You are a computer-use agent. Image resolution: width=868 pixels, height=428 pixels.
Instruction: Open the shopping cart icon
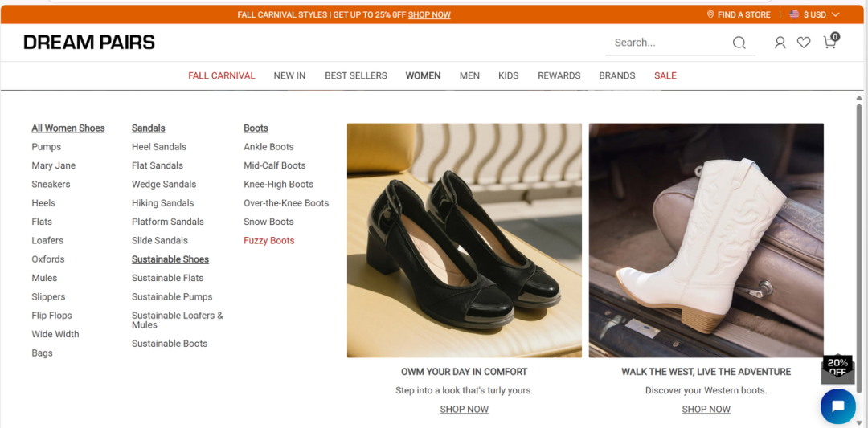(x=829, y=43)
